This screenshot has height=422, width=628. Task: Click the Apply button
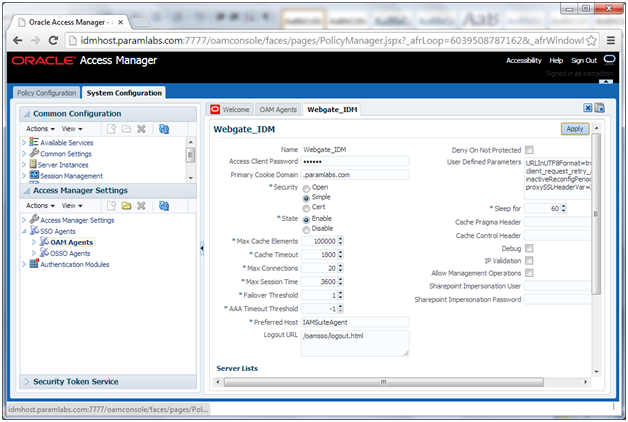575,129
